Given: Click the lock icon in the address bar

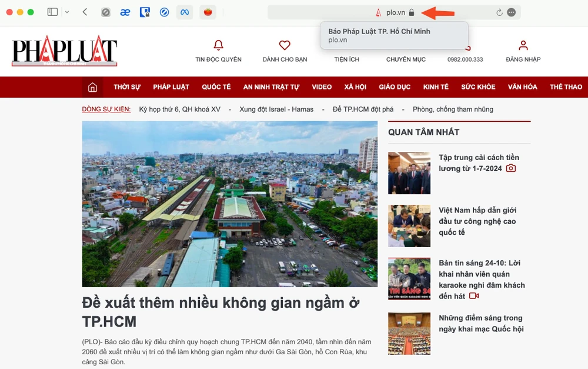Looking at the screenshot, I should (412, 11).
